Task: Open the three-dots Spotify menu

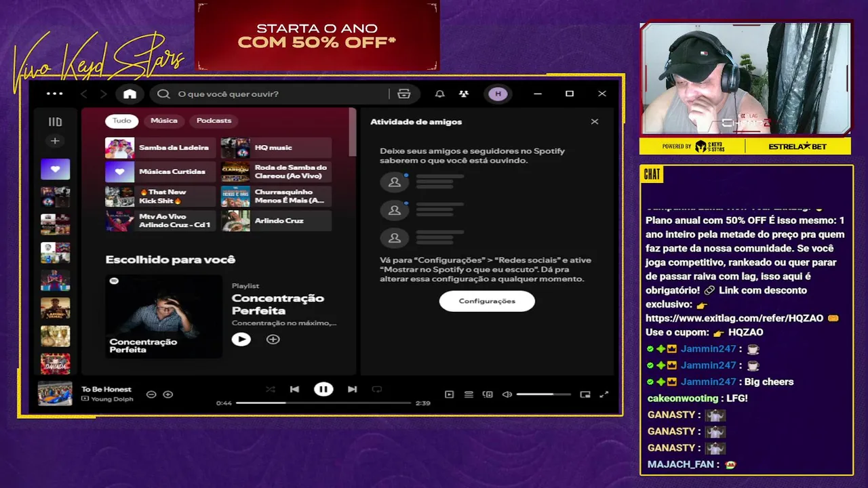Action: 54,94
